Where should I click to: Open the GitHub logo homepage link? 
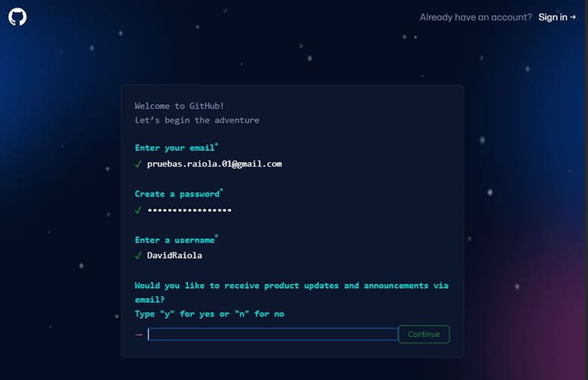pyautogui.click(x=17, y=17)
